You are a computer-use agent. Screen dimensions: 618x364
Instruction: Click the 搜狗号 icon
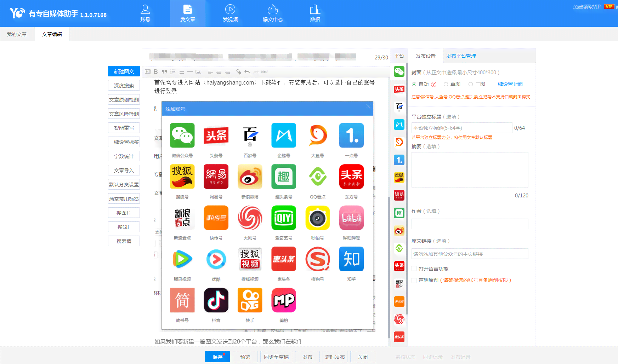[x=318, y=259]
